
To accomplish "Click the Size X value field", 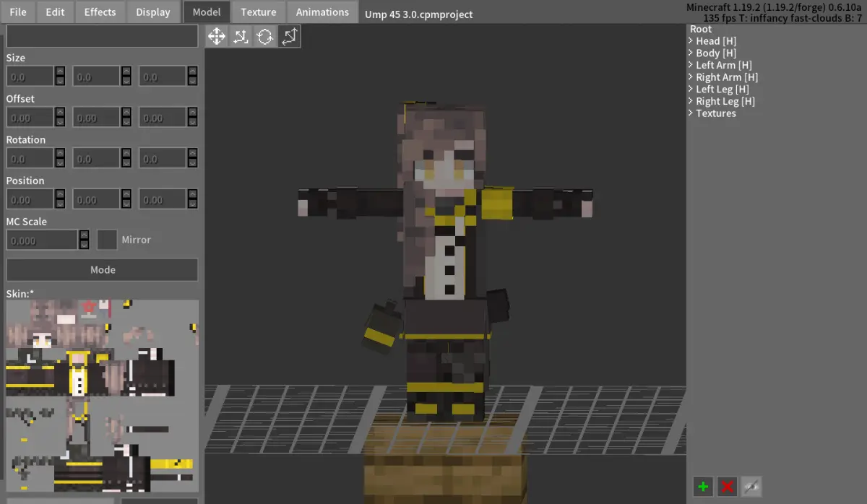I will (x=30, y=77).
